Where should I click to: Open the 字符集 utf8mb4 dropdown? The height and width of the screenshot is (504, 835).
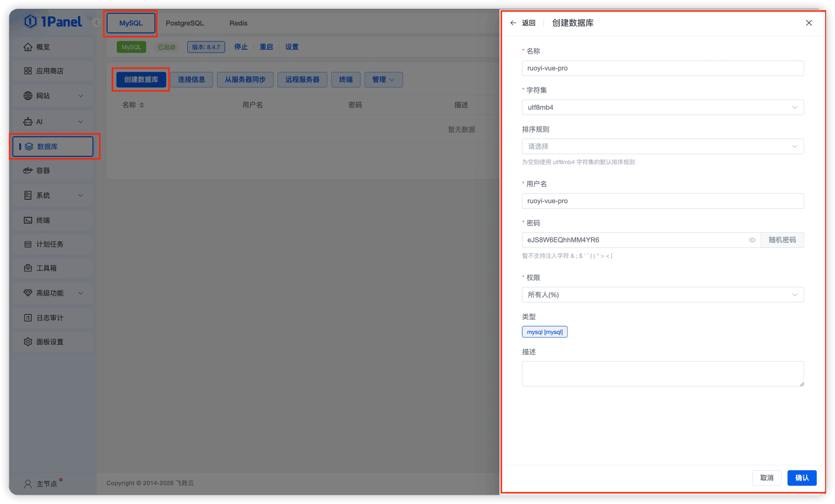tap(663, 107)
